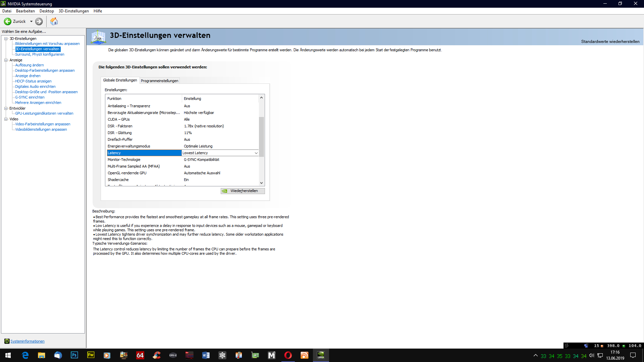Open Photoshop from the taskbar
This screenshot has width=644, height=362.
pos(74,355)
